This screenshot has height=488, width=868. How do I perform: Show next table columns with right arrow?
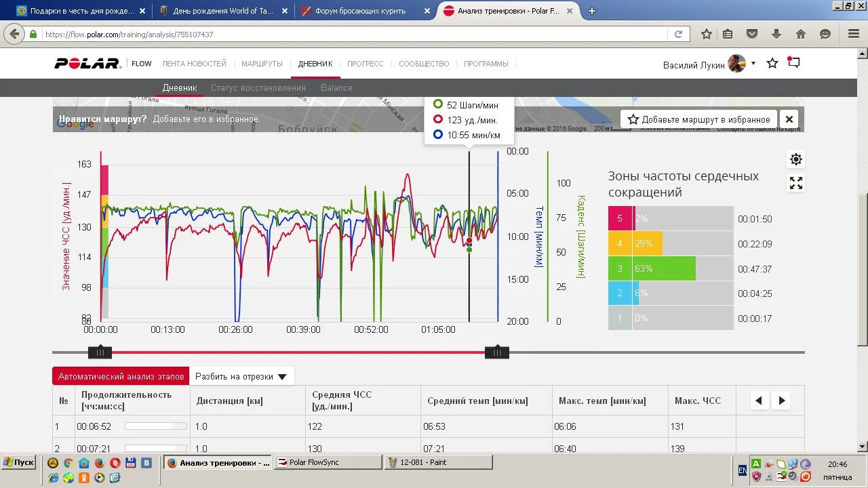(x=781, y=401)
